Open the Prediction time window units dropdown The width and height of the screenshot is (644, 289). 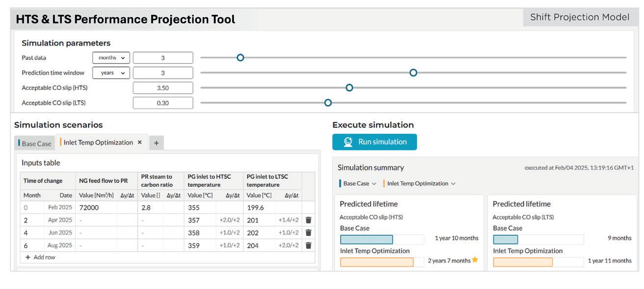tap(111, 73)
